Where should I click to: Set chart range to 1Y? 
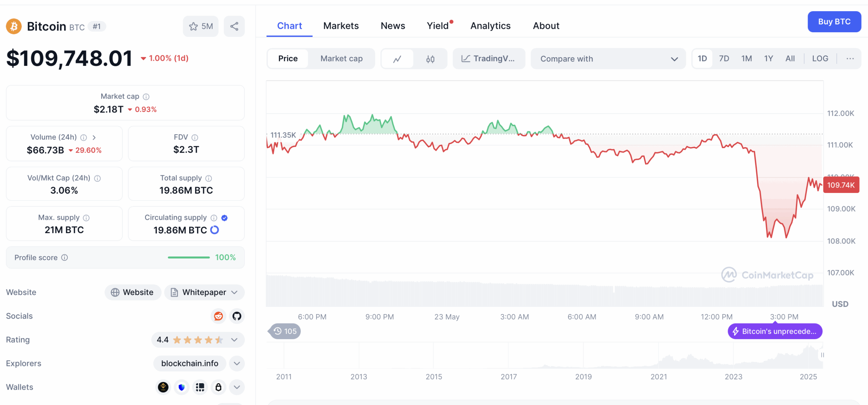point(768,59)
